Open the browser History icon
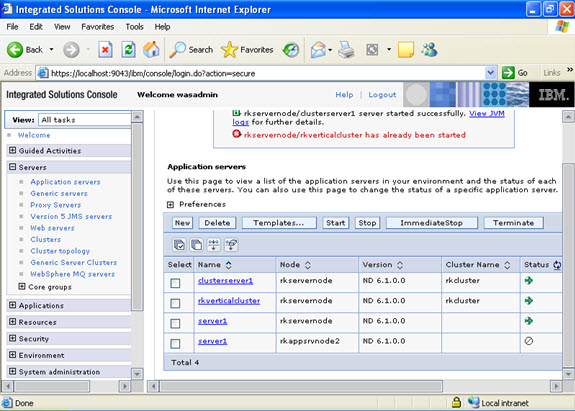 coord(291,50)
